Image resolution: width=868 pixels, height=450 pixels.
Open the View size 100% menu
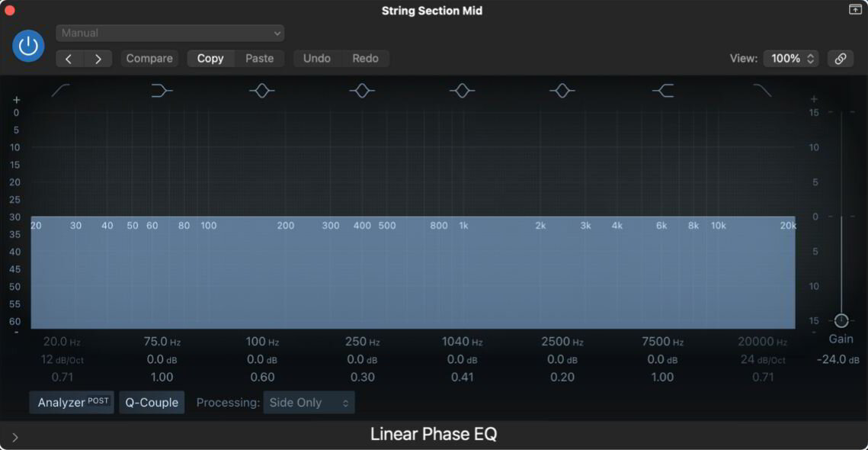coord(791,59)
